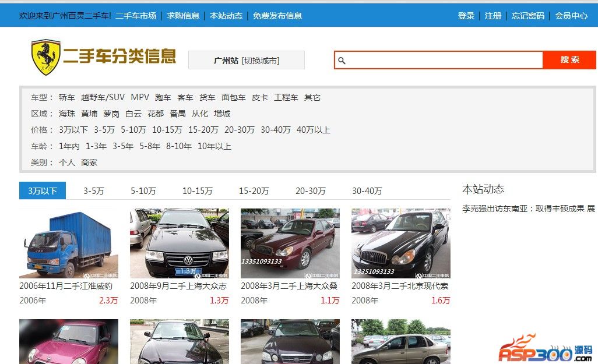Select 从化 district filter
Image resolution: width=598 pixels, height=364 pixels.
tap(199, 114)
